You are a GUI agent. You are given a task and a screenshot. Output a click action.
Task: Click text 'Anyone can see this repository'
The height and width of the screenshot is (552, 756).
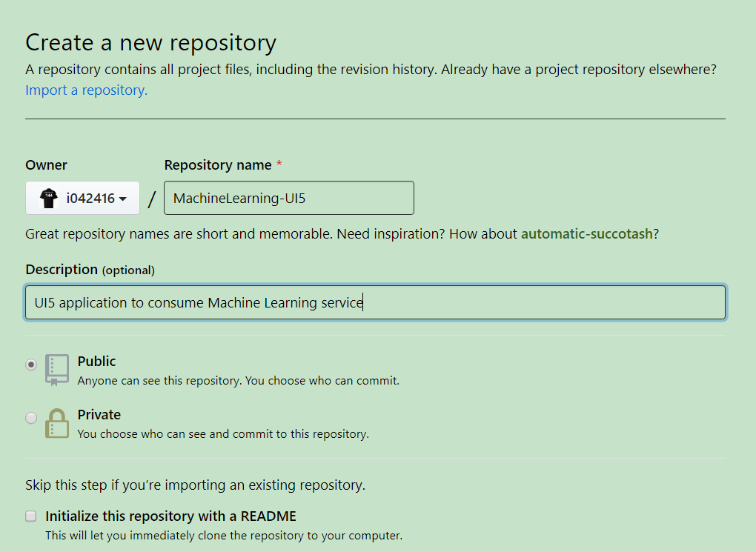159,381
